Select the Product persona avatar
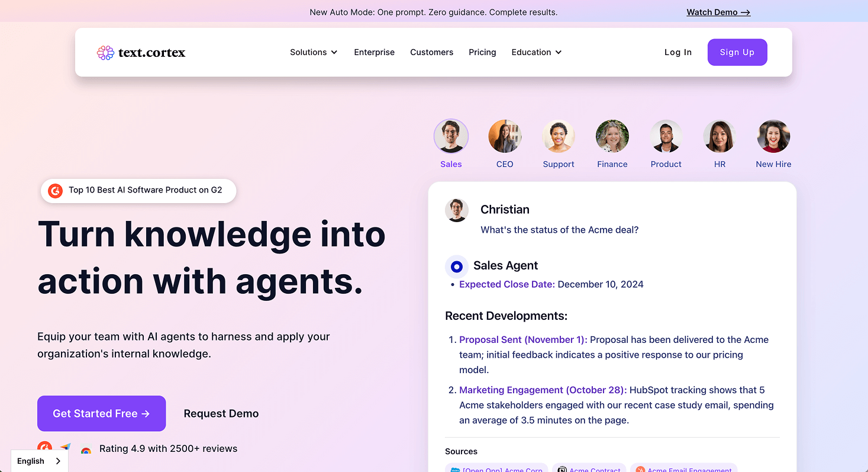This screenshot has width=868, height=472. (x=666, y=136)
